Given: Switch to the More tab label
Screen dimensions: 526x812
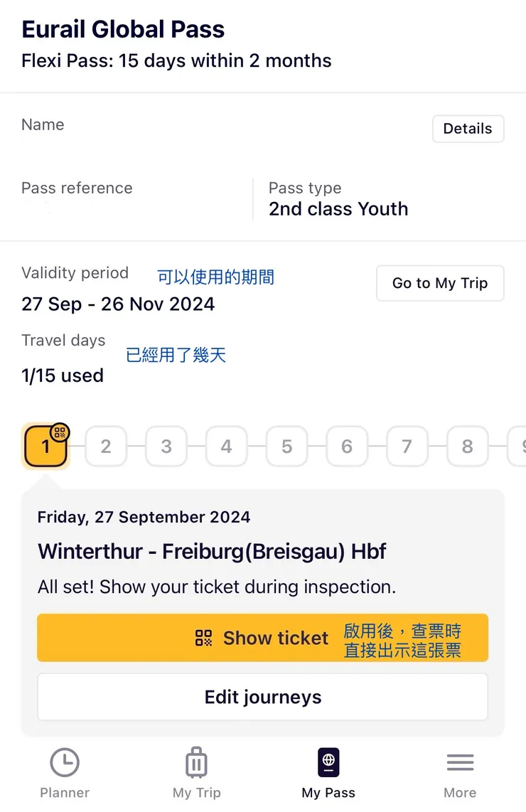Looking at the screenshot, I should [x=460, y=792].
